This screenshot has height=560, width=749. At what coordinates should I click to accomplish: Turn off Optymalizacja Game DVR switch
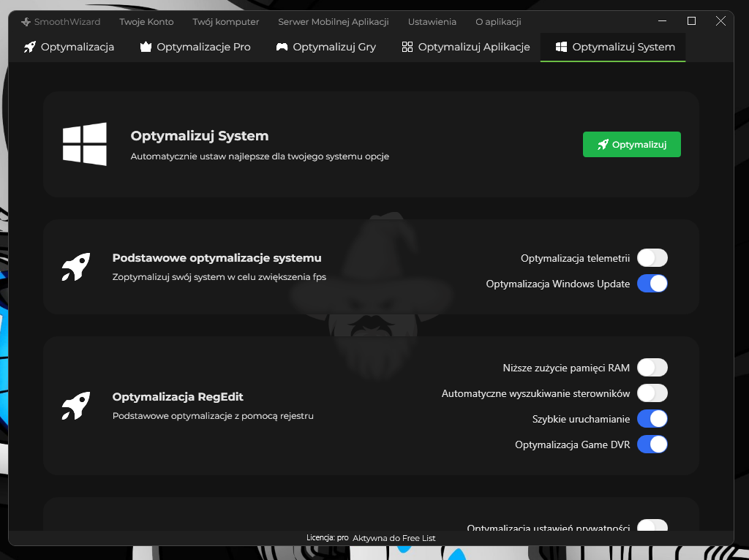coord(652,444)
